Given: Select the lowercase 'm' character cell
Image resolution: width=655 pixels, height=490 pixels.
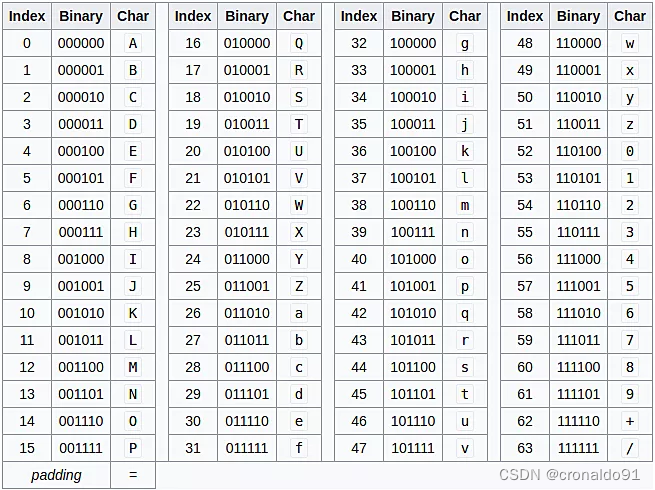Looking at the screenshot, I should coord(465,205).
